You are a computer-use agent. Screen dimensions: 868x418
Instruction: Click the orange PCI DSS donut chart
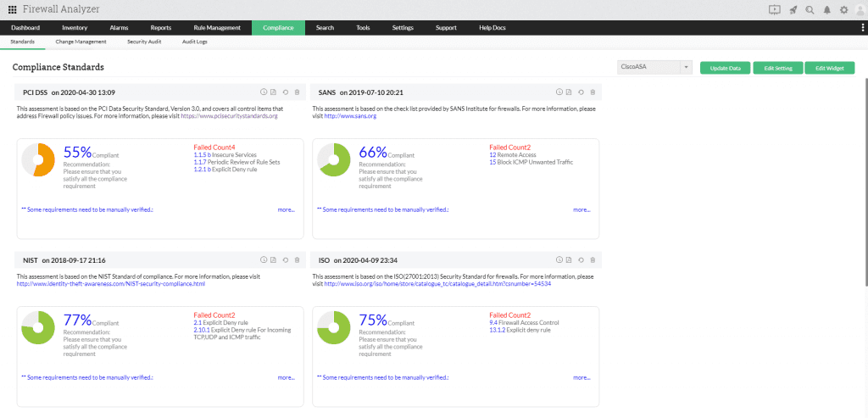point(38,159)
